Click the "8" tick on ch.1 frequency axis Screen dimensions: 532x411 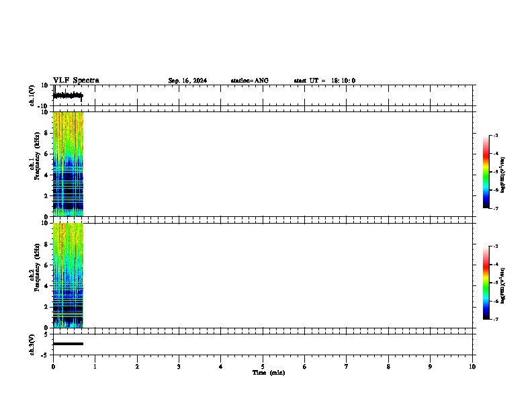(46, 133)
